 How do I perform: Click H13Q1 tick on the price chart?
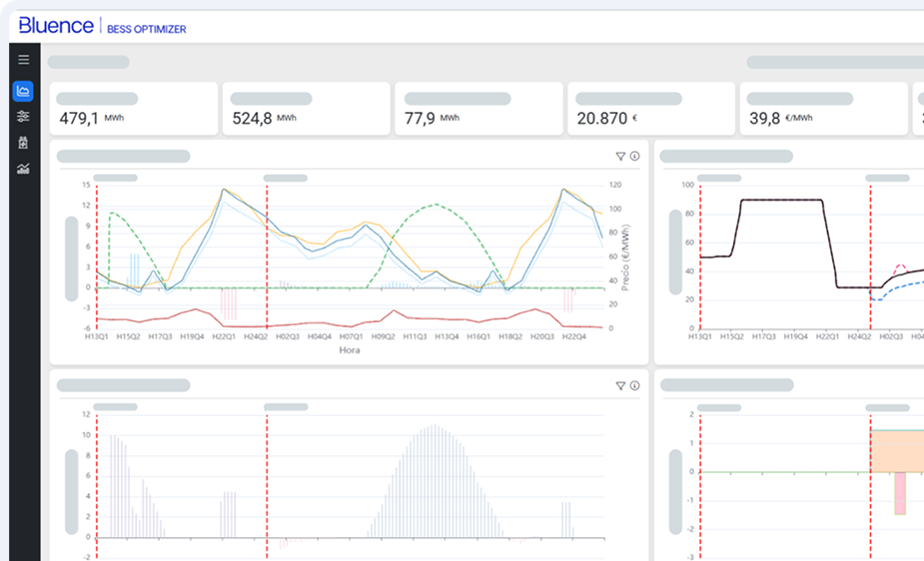tap(97, 336)
